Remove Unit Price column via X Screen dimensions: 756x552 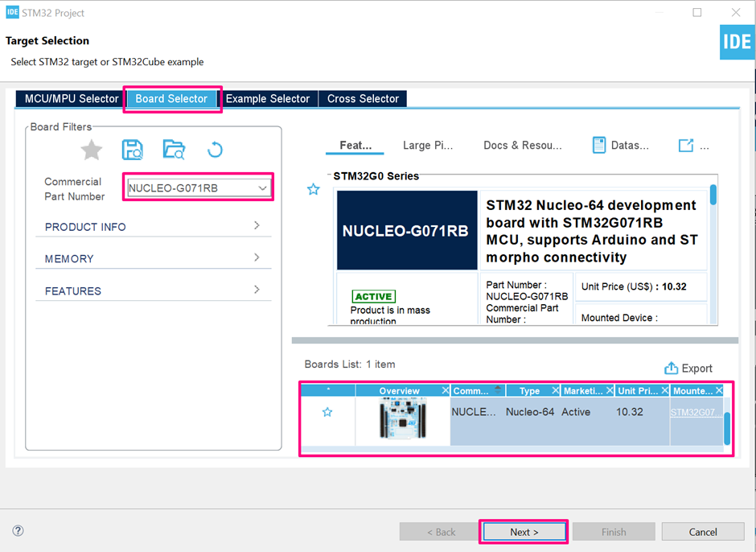tap(665, 390)
